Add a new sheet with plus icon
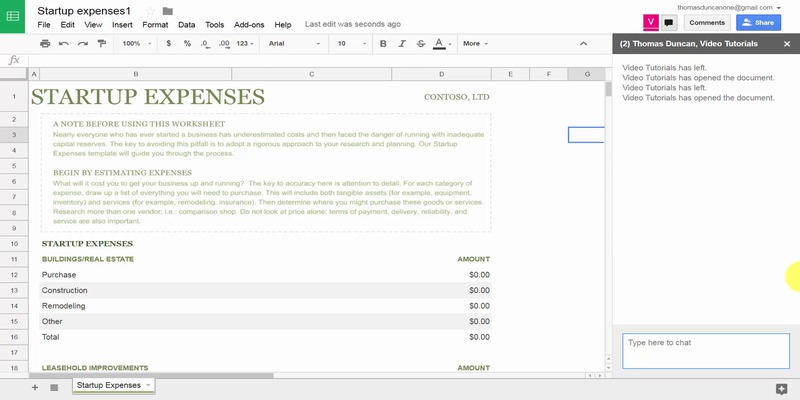Viewport: 800px width, 400px height. [35, 386]
